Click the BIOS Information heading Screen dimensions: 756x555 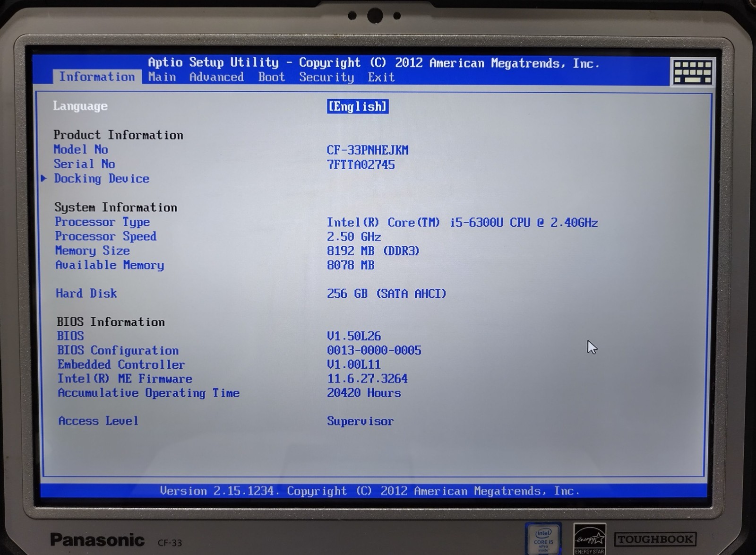[111, 322]
